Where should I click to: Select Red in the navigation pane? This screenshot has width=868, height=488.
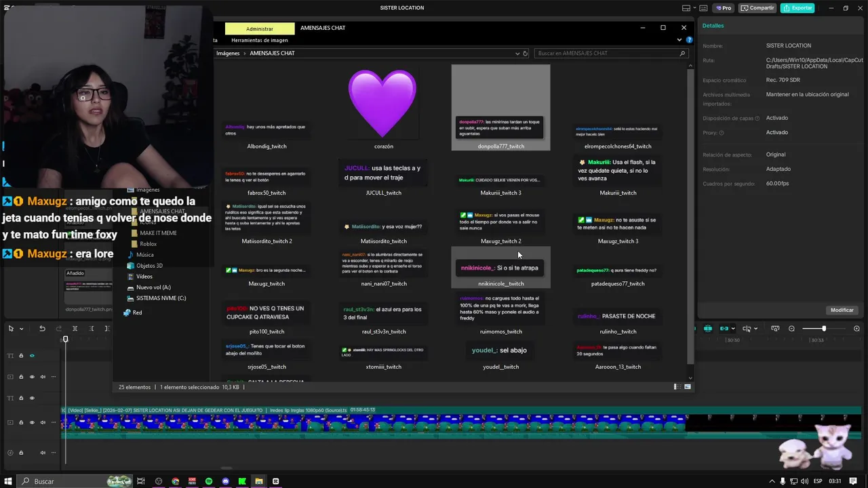[x=137, y=312]
